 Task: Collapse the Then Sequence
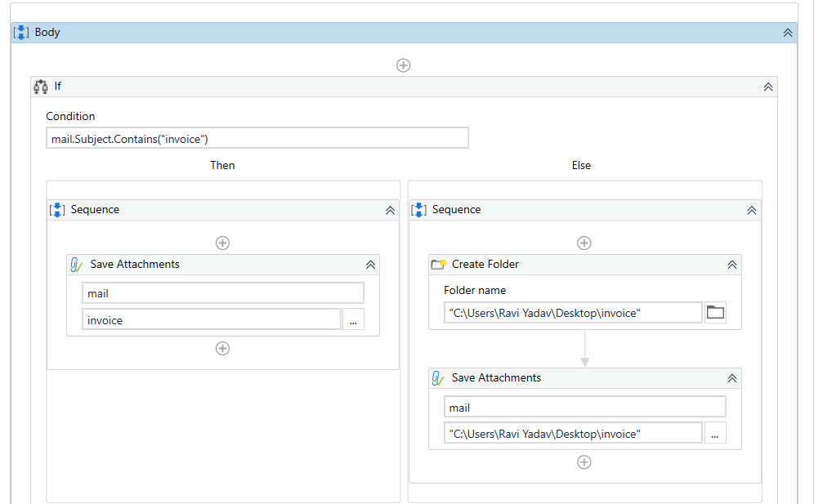390,210
